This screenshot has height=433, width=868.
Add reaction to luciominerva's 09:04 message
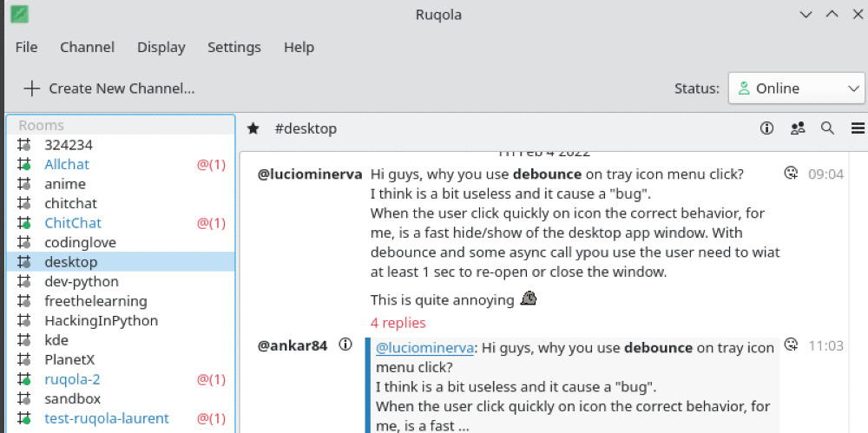click(x=792, y=174)
